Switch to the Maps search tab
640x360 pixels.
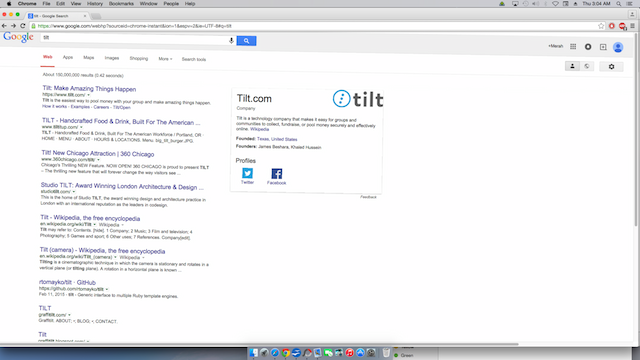point(89,58)
